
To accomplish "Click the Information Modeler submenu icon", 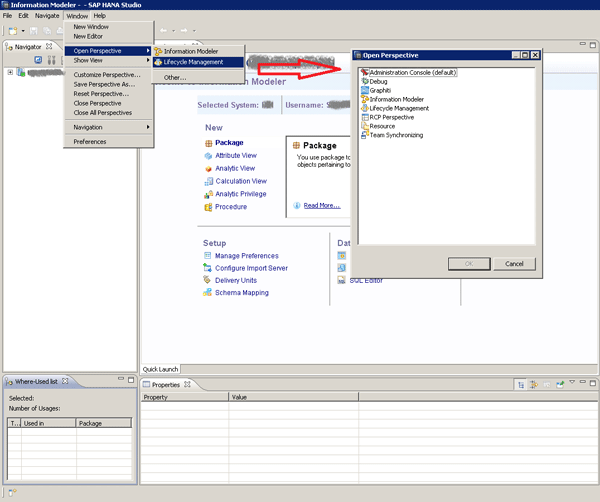I will click(158, 51).
